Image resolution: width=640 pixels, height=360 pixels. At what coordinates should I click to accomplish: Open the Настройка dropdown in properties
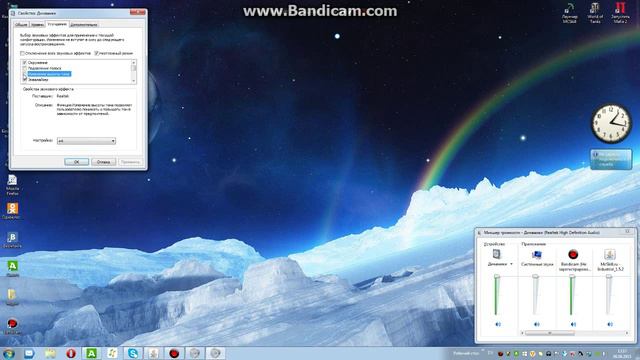coord(86,141)
